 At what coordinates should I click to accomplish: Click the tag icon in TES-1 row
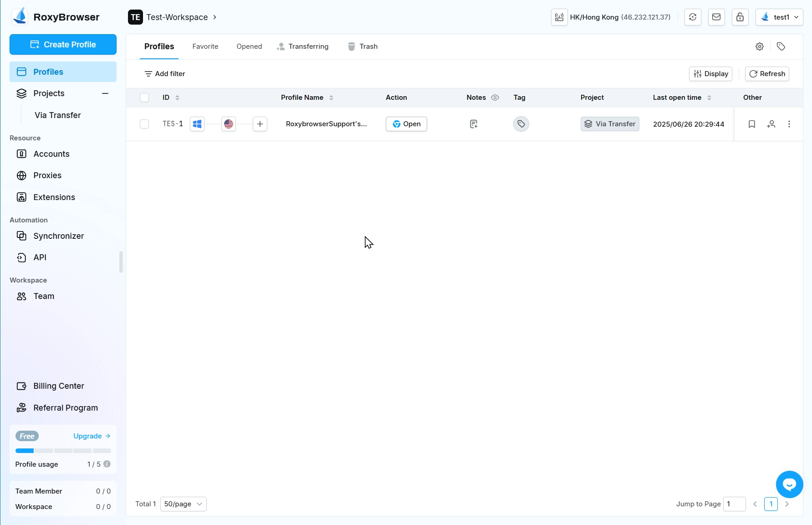click(x=521, y=124)
